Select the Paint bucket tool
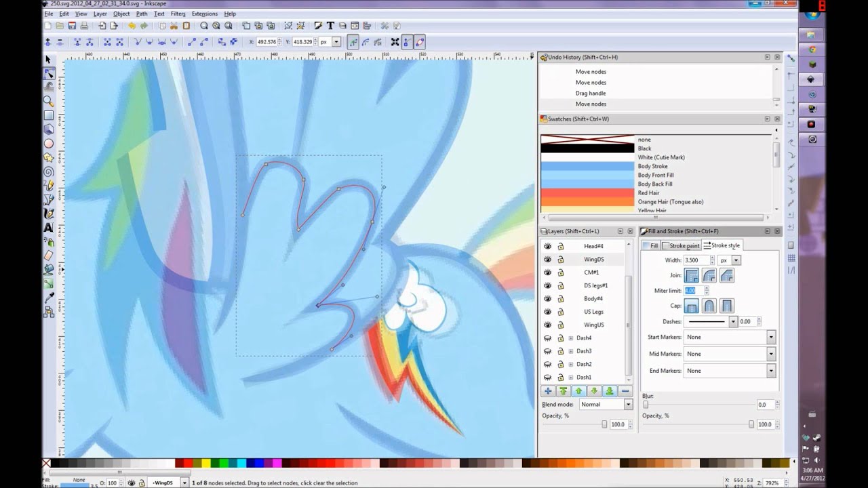868x488 pixels. coord(49,269)
